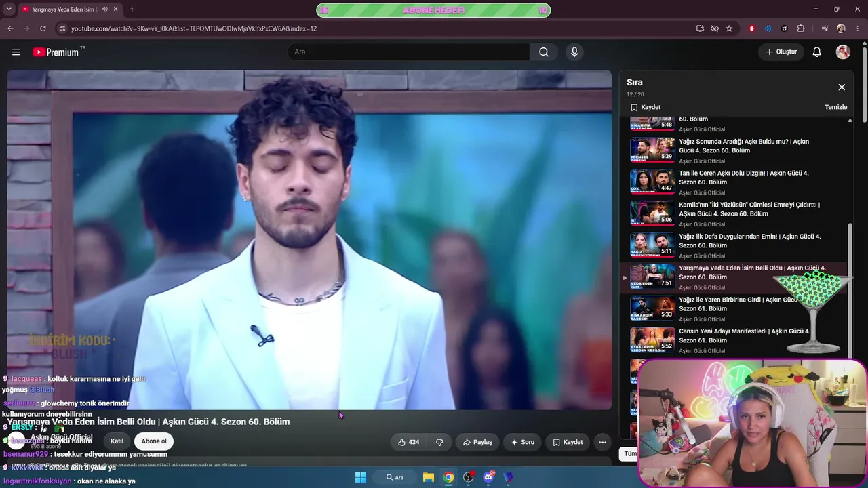
Task: Start voice search with the microphone
Action: coord(574,52)
